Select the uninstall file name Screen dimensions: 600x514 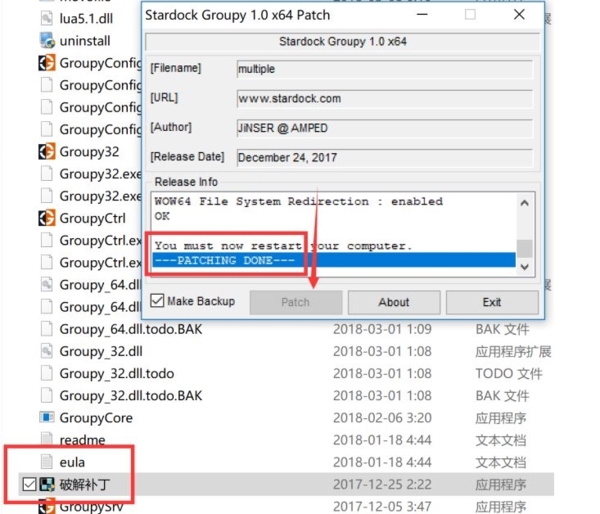click(x=85, y=41)
